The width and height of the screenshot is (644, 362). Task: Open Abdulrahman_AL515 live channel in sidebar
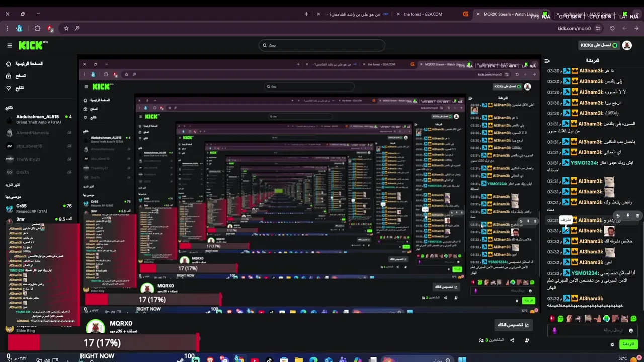click(38, 119)
